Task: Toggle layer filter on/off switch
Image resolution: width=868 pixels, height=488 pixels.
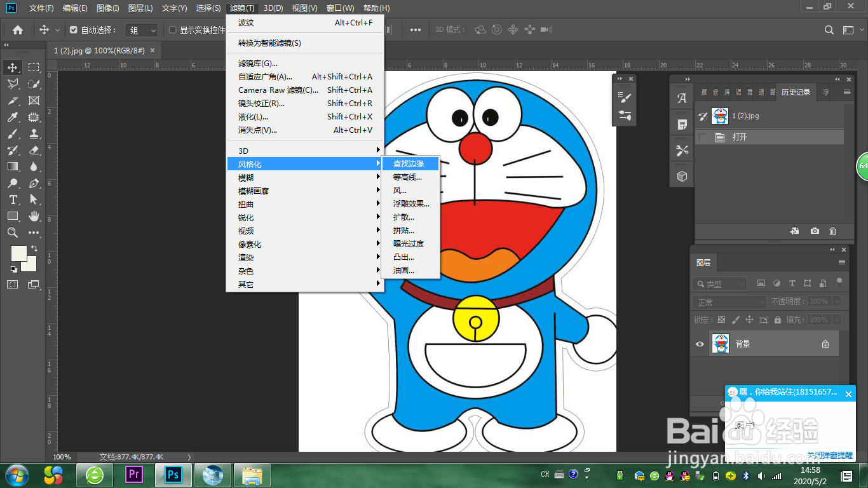Action: point(839,282)
